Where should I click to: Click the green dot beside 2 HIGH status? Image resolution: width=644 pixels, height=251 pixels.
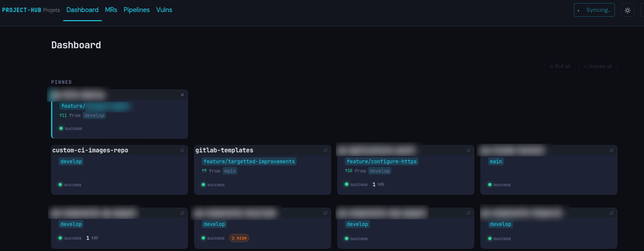[203, 238]
